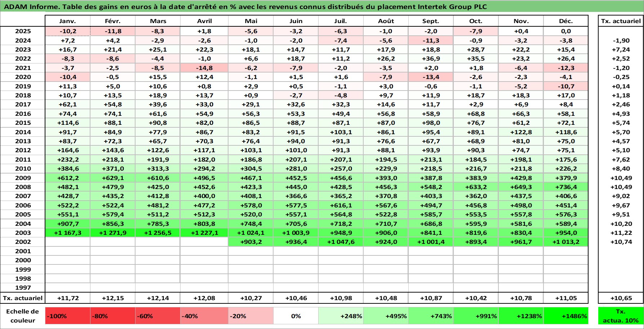
Task: Select the +1 167,3 cell for January 2003
Action: pyautogui.click(x=67, y=233)
